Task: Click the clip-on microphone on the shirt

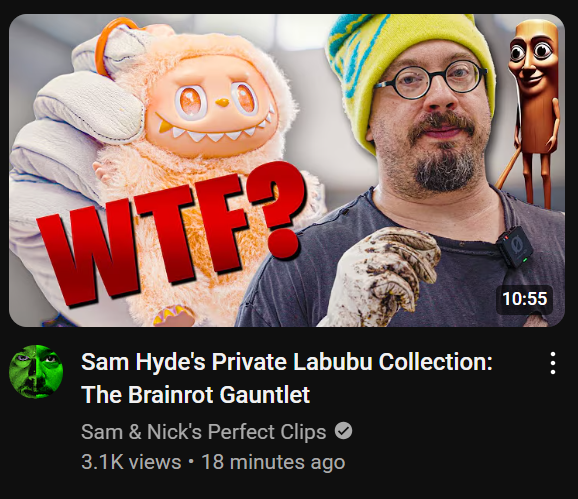Action: pyautogui.click(x=514, y=247)
